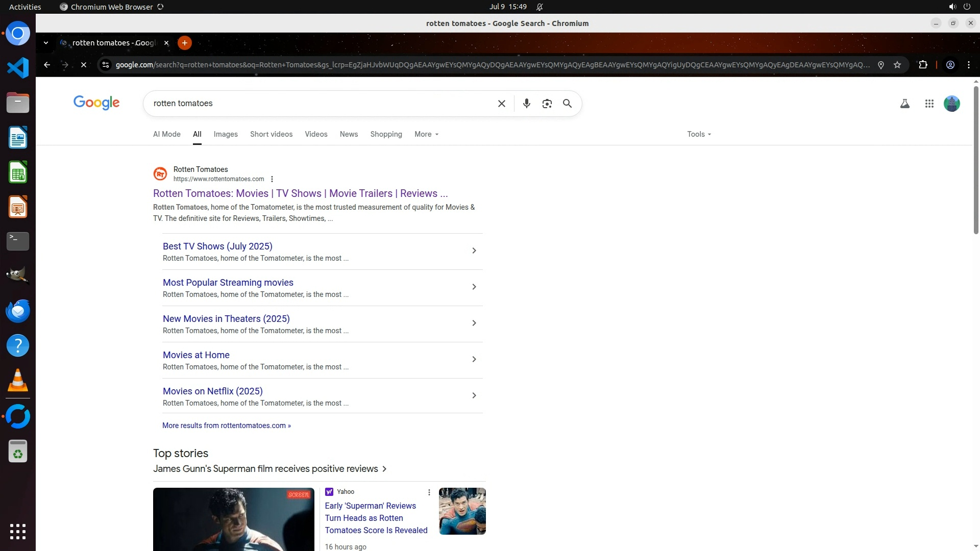Expand Best TV Shows sitelink chevron
980x551 pixels.
[x=474, y=251]
